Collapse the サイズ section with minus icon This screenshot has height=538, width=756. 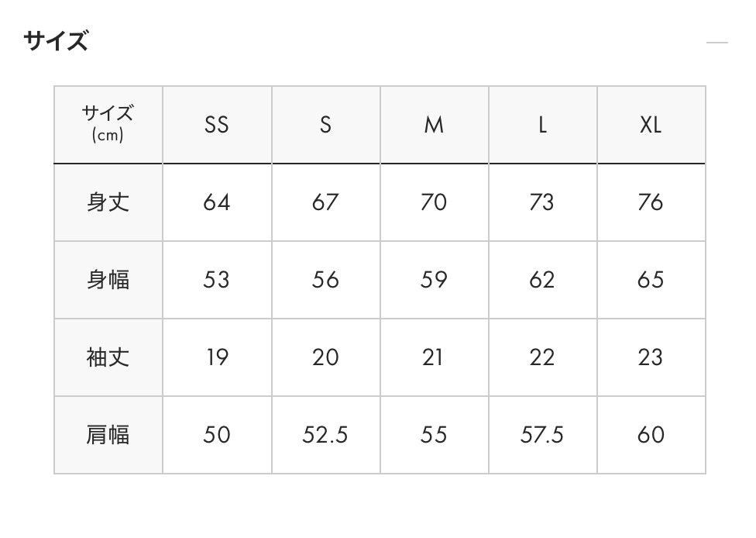[x=717, y=43]
